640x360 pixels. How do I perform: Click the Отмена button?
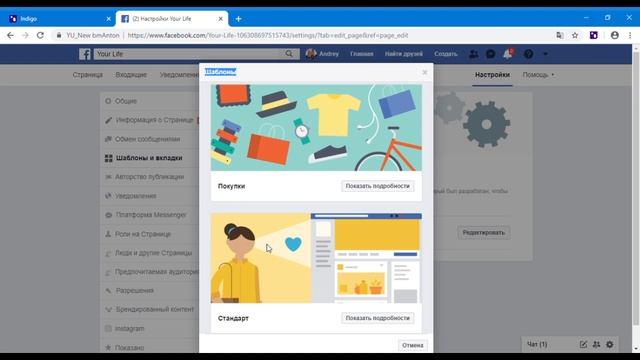pyautogui.click(x=413, y=345)
